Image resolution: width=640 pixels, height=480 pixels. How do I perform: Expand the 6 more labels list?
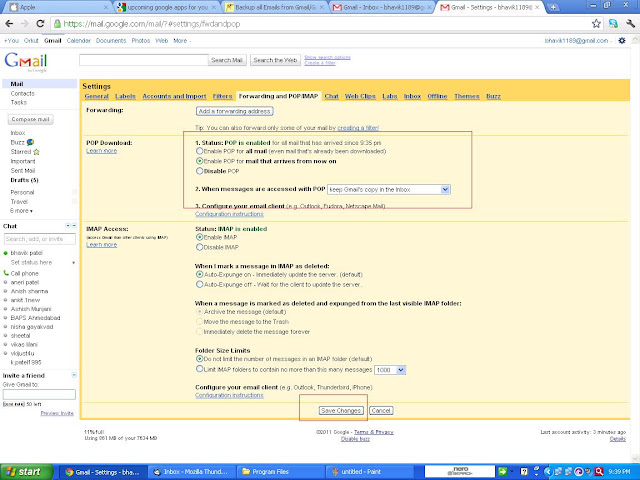21,211
